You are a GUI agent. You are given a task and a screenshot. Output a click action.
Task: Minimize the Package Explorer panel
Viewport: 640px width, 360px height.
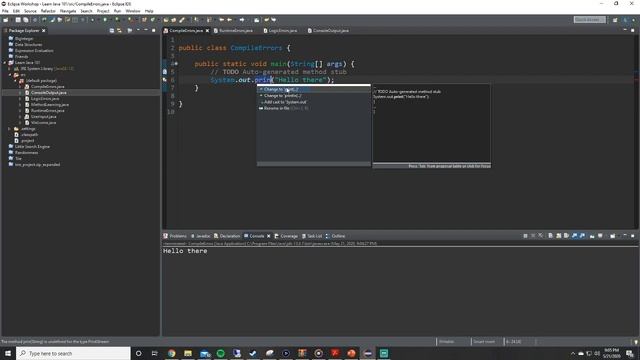146,31
